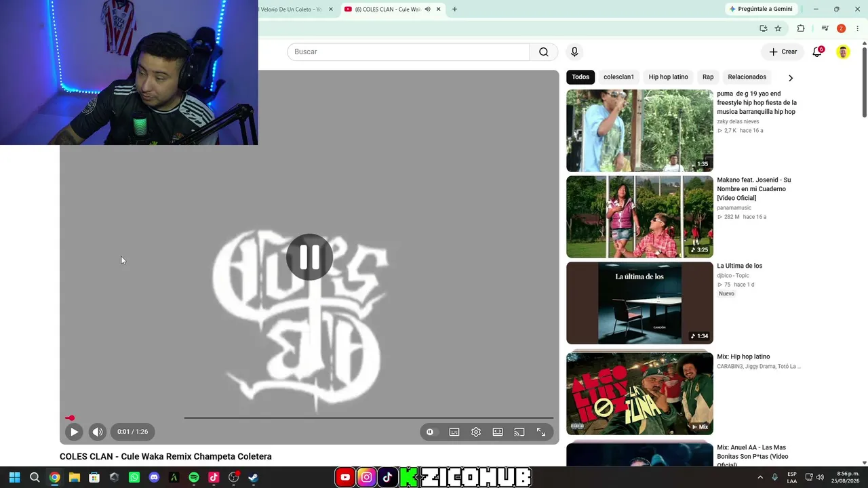This screenshot has width=868, height=488.
Task: Open File Explorer from the taskbar
Action: coord(75,478)
